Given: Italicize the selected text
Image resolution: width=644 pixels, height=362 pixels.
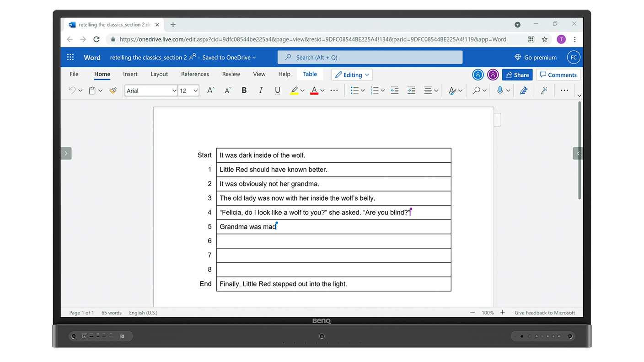Looking at the screenshot, I should tap(260, 90).
